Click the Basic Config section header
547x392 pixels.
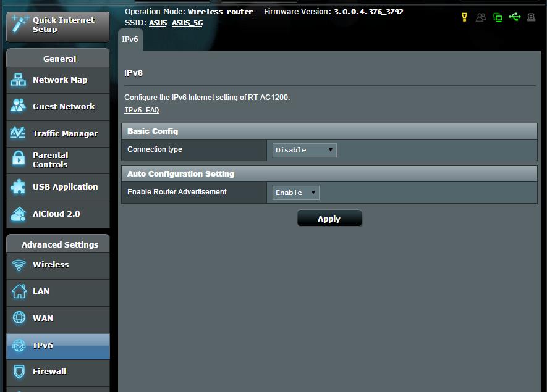[x=329, y=131]
